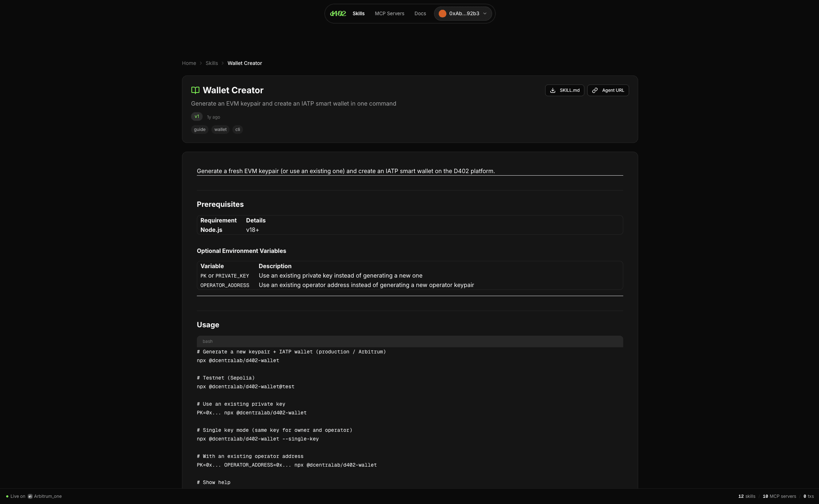Viewport: 819px width, 504px height.
Task: Copy the Agent URL
Action: coord(608,90)
